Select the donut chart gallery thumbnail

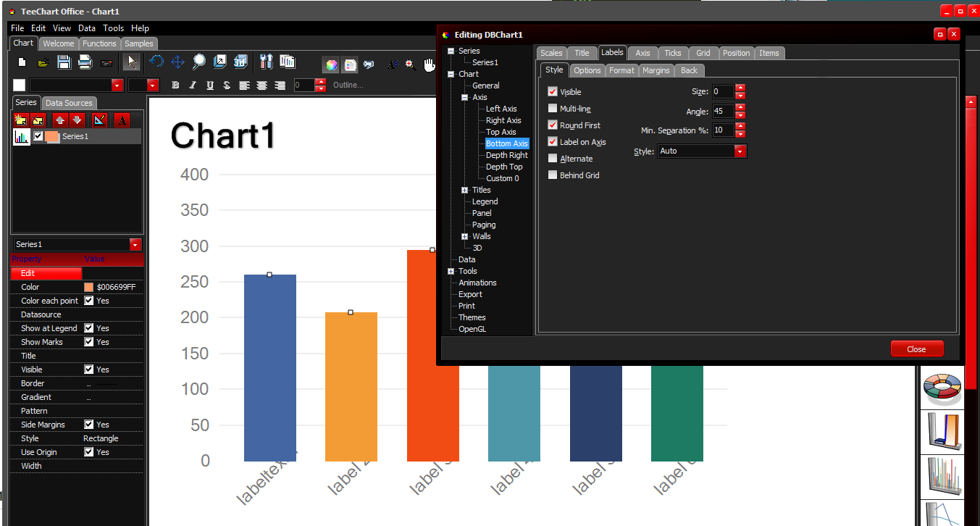pos(941,389)
